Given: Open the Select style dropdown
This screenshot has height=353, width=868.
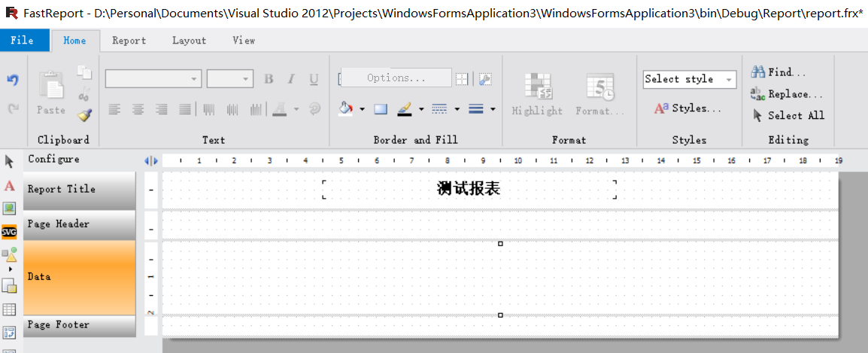Looking at the screenshot, I should (x=690, y=79).
